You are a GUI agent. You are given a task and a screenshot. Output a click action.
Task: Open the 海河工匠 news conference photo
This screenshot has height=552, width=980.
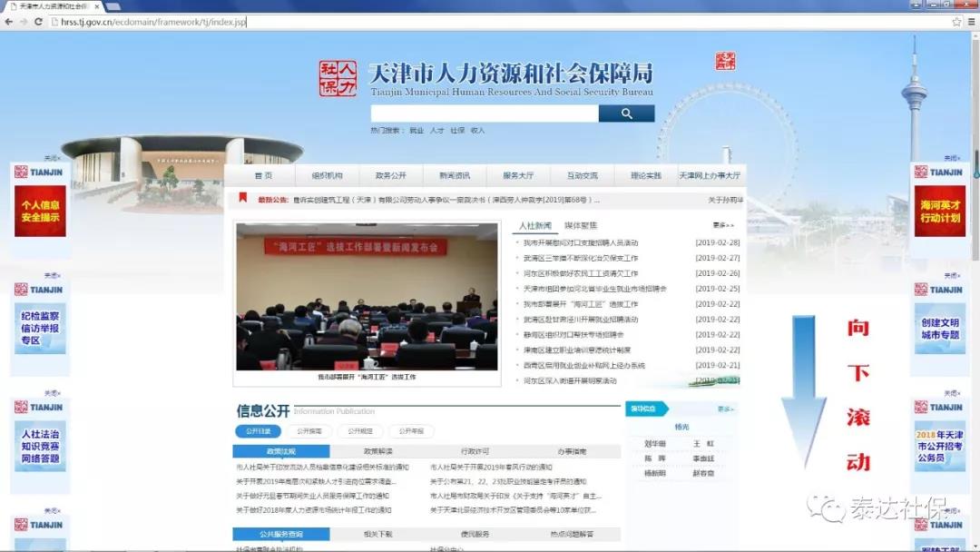367,296
